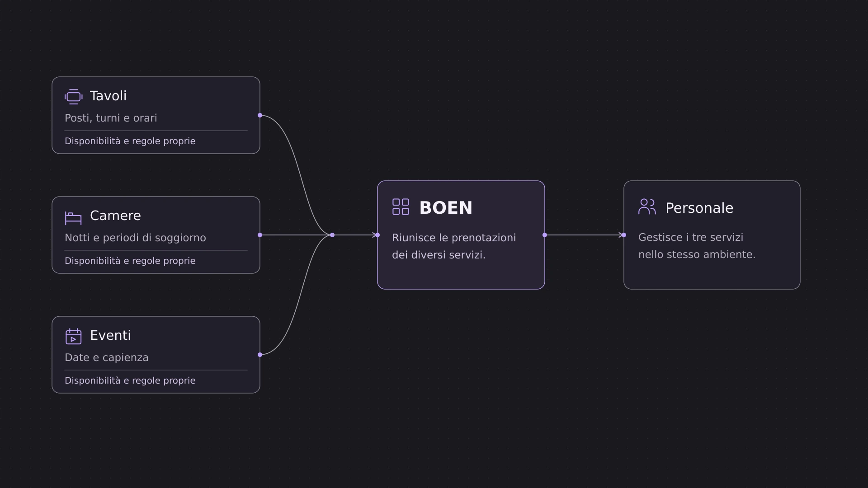Click 'Disponibilità e regole proprie' in Eventi card
This screenshot has width=868, height=488.
click(130, 380)
